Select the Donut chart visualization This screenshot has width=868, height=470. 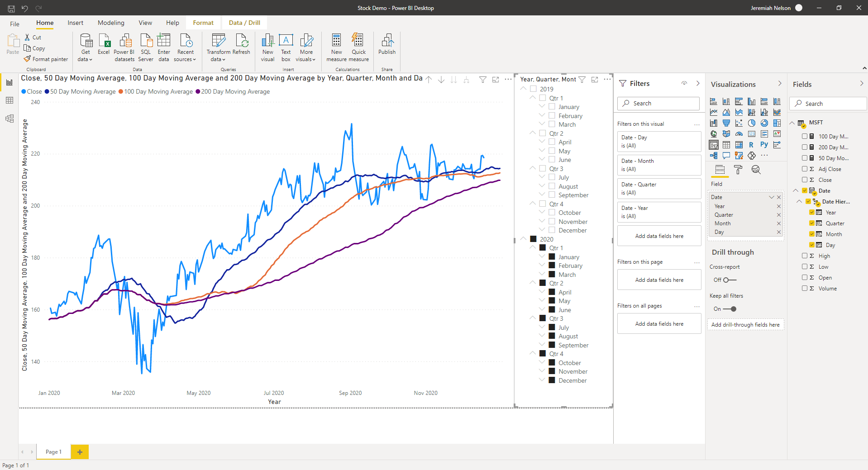[764, 123]
